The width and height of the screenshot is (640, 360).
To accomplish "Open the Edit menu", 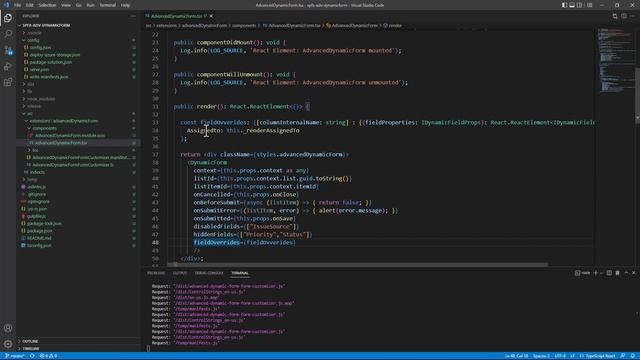I will (30, 5).
